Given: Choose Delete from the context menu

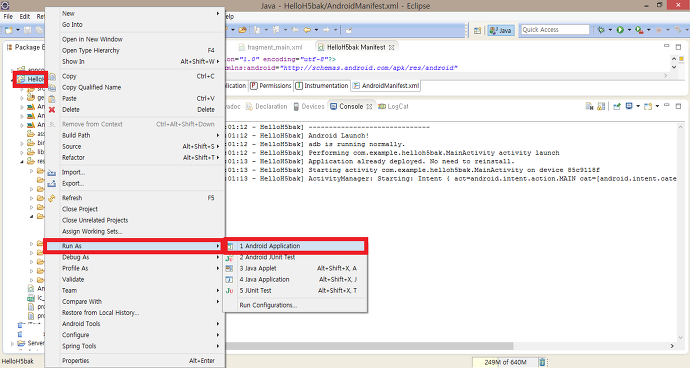Looking at the screenshot, I should pyautogui.click(x=134, y=110).
